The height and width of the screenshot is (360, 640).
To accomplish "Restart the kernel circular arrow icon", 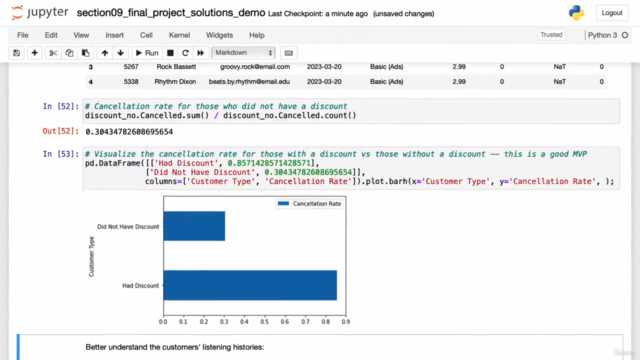I will (185, 53).
